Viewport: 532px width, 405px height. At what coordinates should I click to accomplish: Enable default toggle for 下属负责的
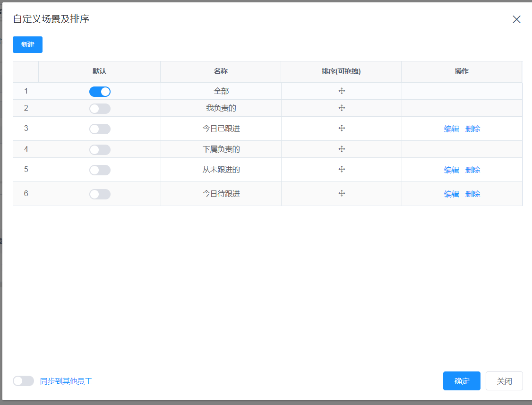(100, 150)
